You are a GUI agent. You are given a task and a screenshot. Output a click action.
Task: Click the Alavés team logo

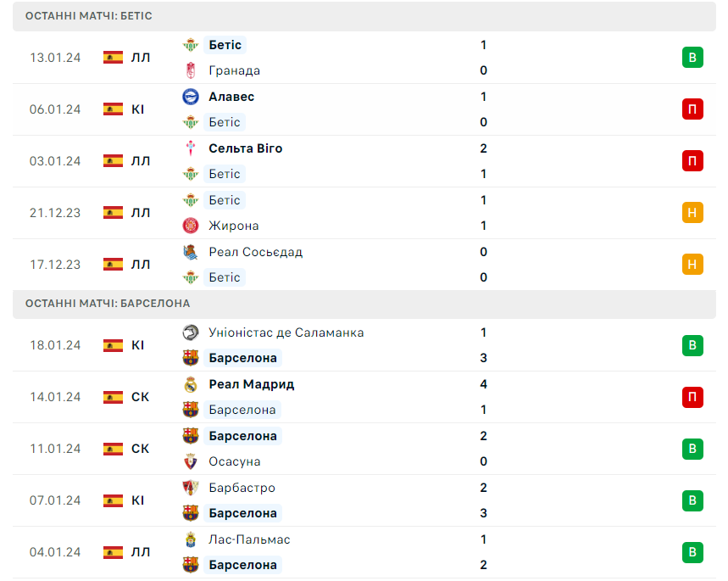tap(191, 97)
